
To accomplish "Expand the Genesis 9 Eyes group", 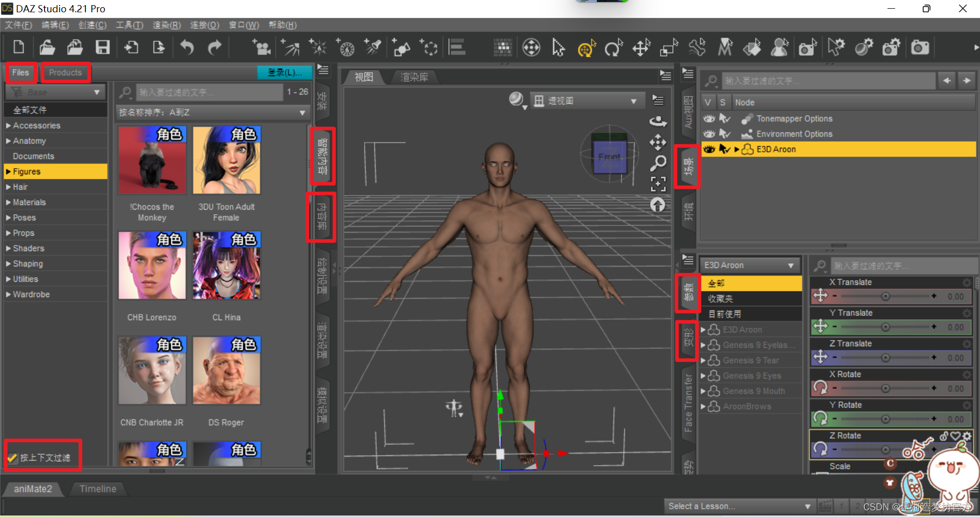I will [703, 376].
